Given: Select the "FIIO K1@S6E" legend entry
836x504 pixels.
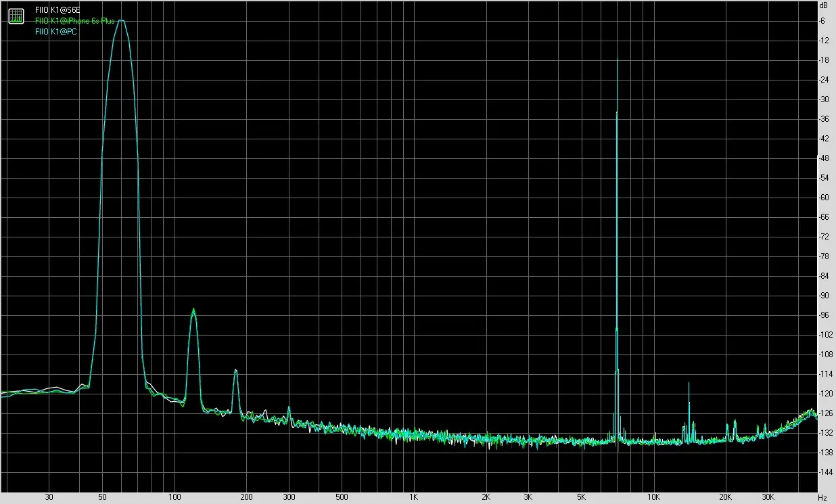Looking at the screenshot, I should [57, 11].
